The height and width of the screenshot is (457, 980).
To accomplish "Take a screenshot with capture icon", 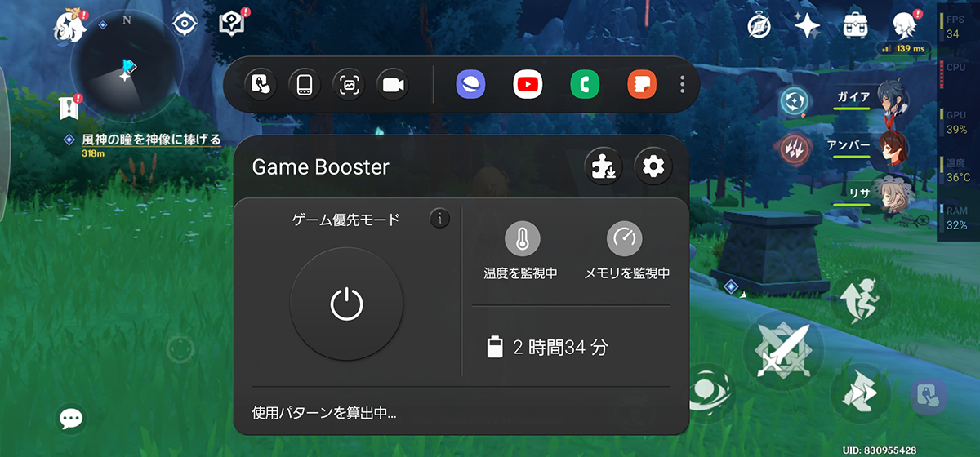I will tap(349, 84).
